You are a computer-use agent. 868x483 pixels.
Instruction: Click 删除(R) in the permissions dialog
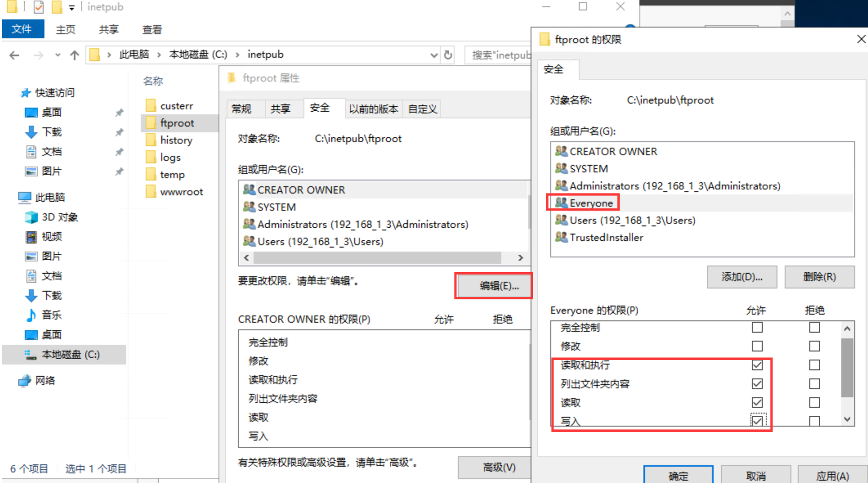820,277
